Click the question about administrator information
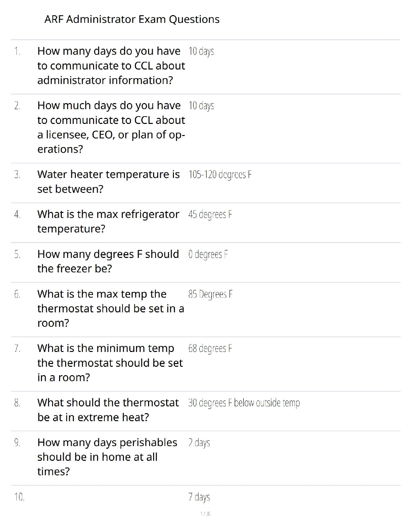Screen dimensions: 411x532 click(x=111, y=65)
